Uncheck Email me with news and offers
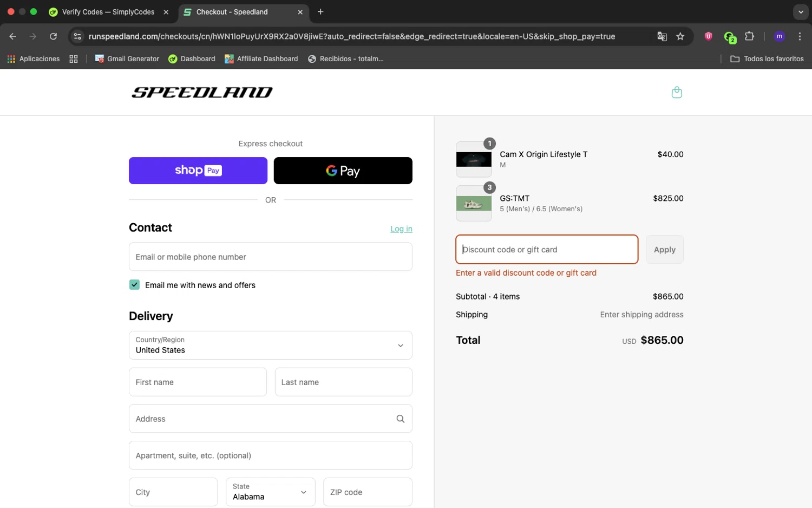812x508 pixels. tap(134, 285)
